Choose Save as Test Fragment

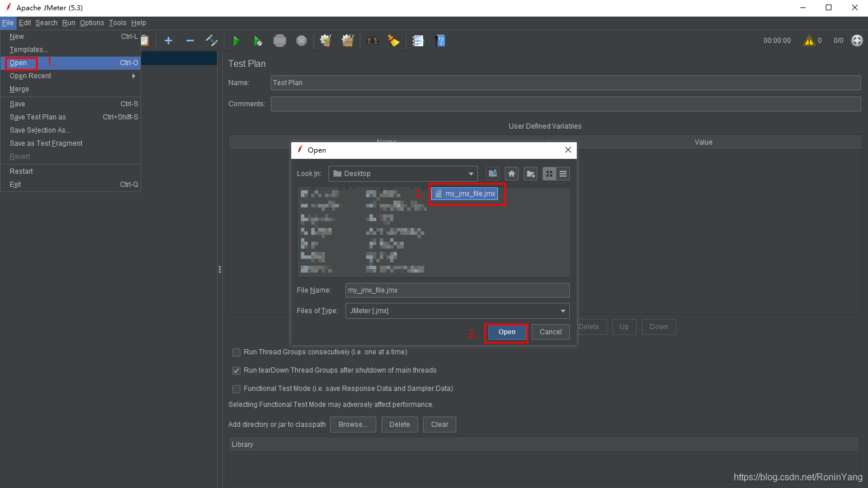71,143
